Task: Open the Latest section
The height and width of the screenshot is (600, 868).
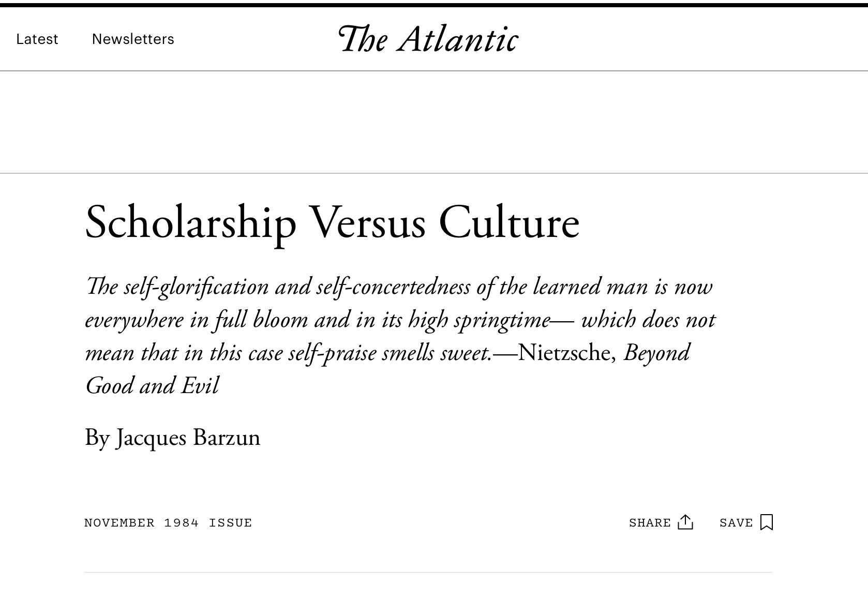Action: (x=37, y=39)
